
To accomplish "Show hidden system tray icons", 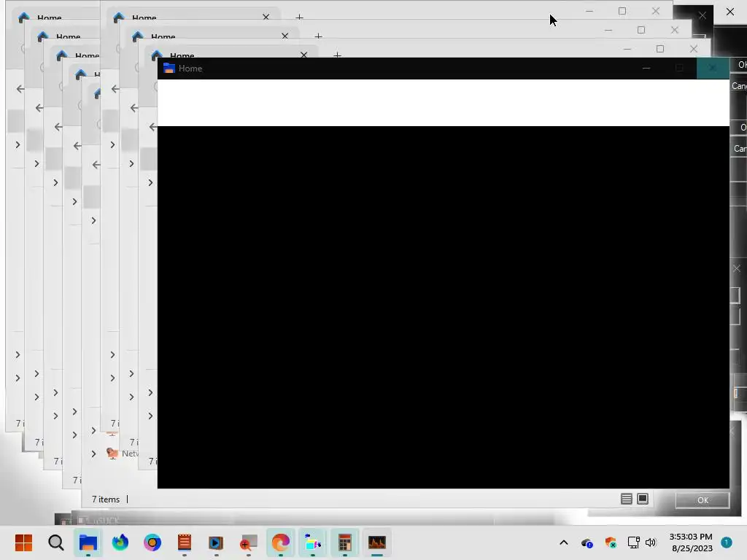I will tap(564, 542).
